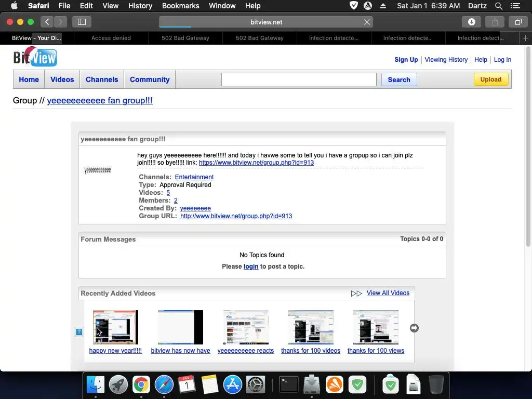This screenshot has width=532, height=399.
Task: Open thanks for 100 videos link
Action: tap(311, 351)
